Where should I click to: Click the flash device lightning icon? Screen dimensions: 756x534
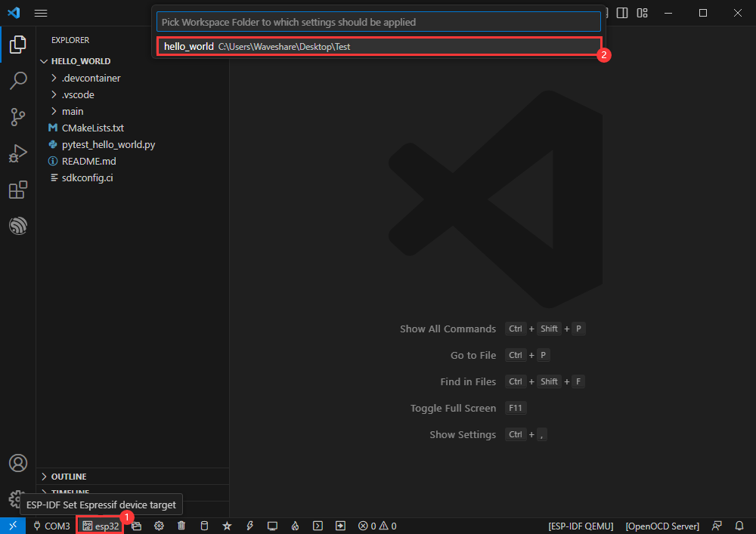tap(249, 526)
